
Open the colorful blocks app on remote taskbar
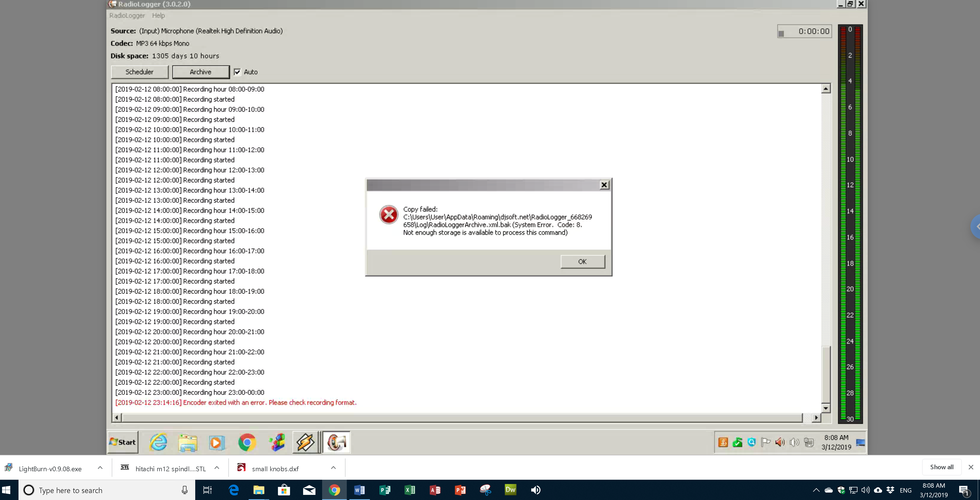tap(277, 442)
